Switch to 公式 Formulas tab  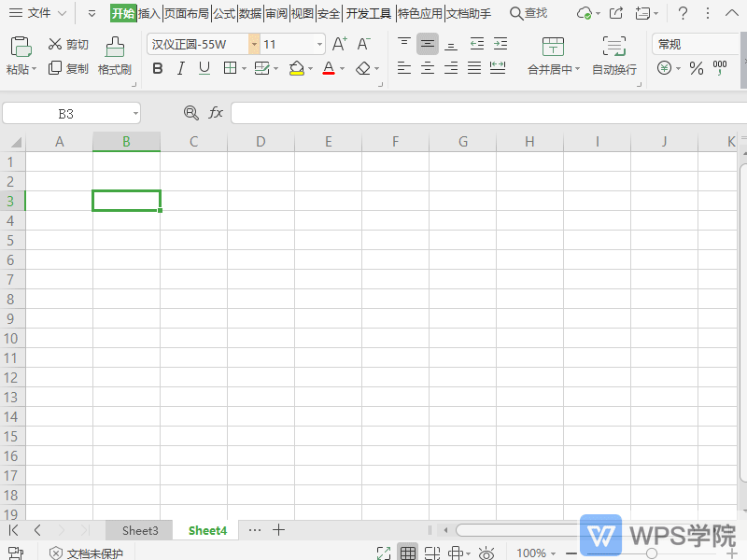click(224, 13)
